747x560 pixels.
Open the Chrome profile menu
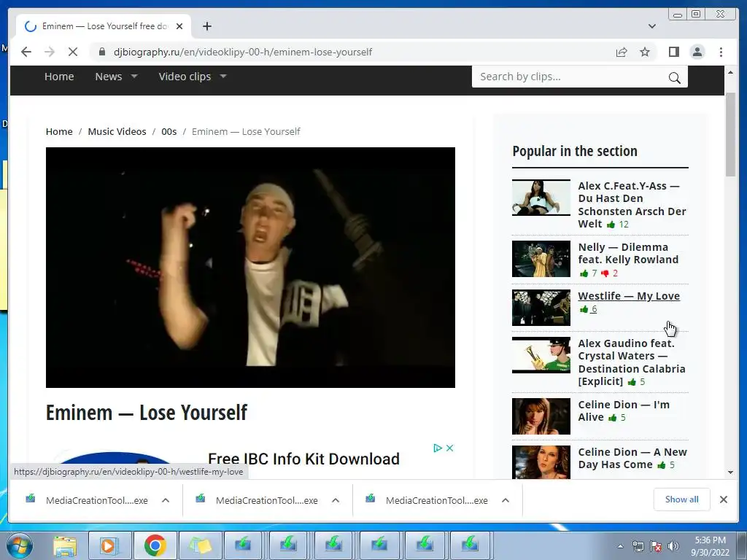click(x=697, y=52)
